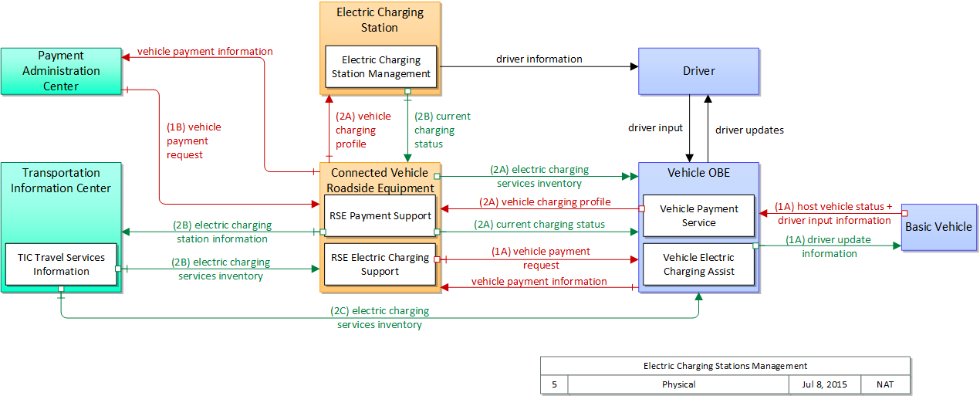Click the Connected Vehicle Roadside Equipment title

pos(380,181)
